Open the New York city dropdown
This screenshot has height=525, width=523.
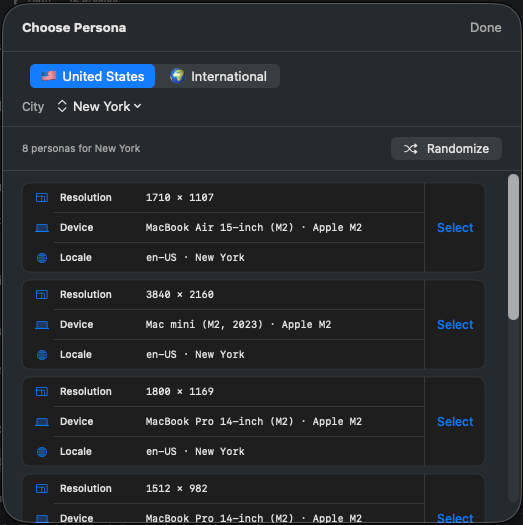click(99, 107)
